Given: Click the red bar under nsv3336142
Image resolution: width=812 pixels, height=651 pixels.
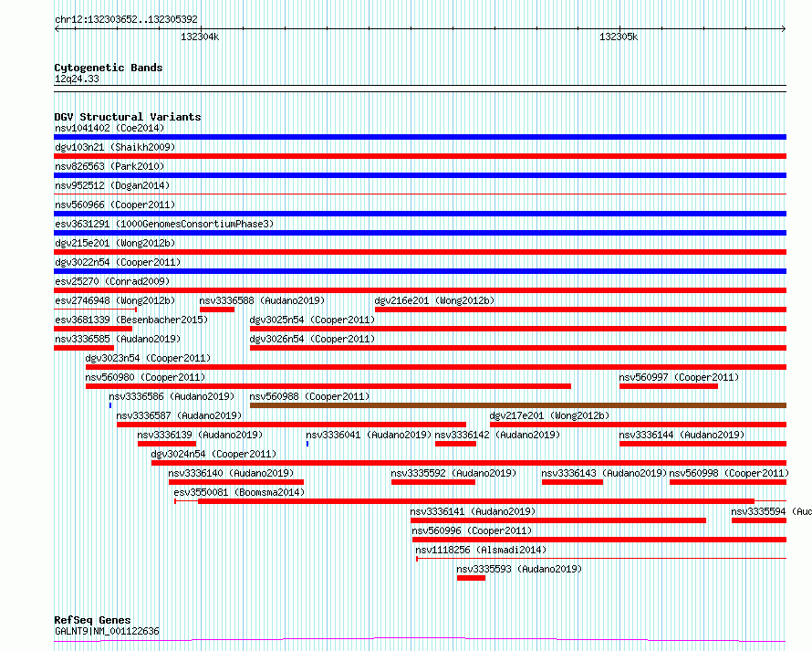Looking at the screenshot, I should click(455, 444).
